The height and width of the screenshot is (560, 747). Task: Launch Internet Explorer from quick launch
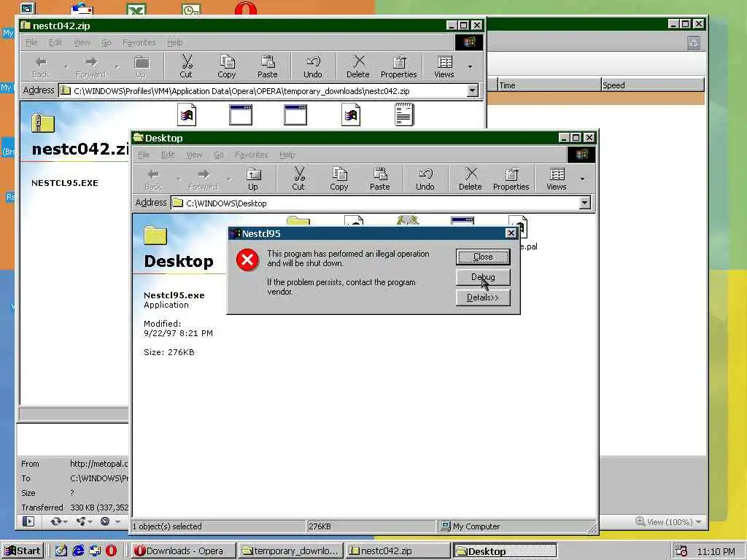click(78, 551)
